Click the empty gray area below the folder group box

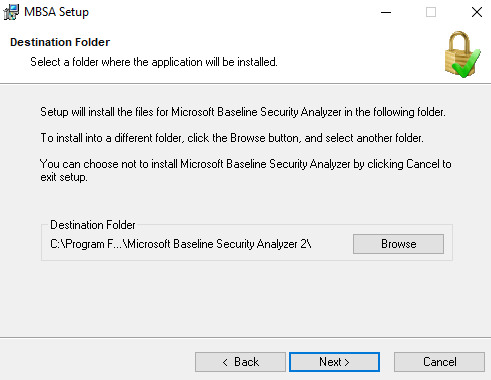tap(245, 298)
